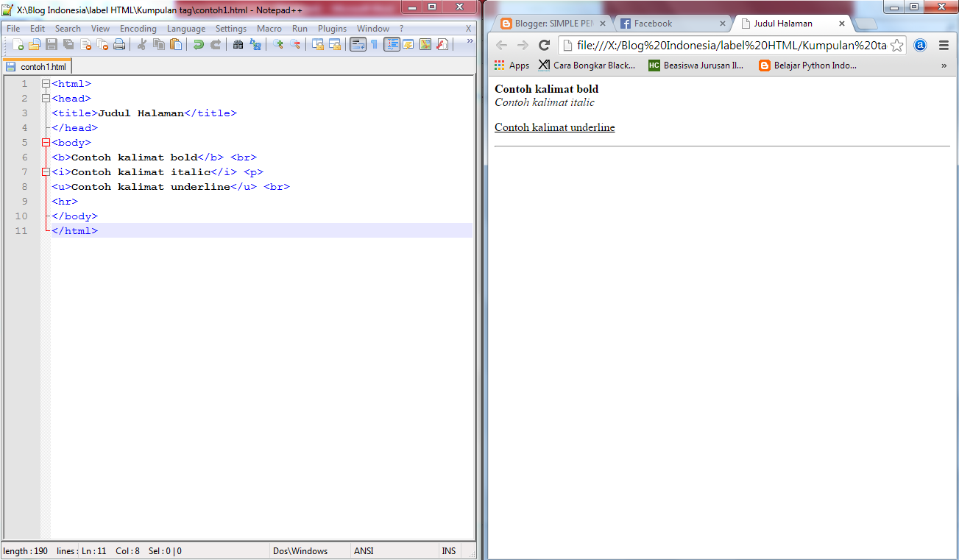Open the Document Map toolbar icon

point(425,45)
